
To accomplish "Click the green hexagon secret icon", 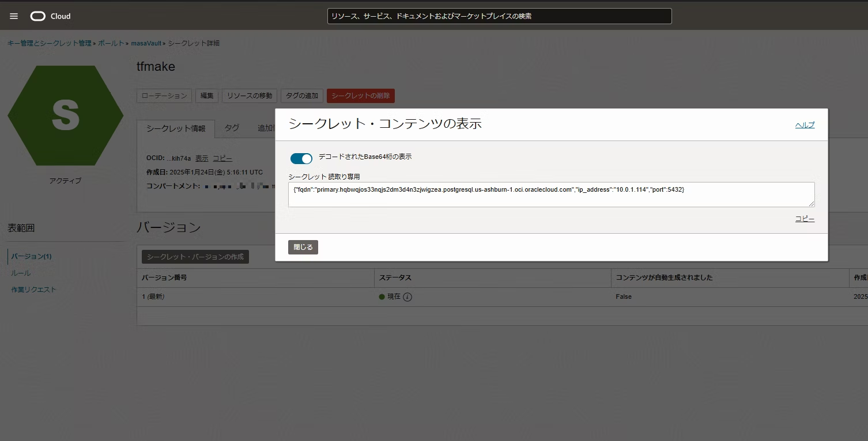I will click(x=66, y=115).
